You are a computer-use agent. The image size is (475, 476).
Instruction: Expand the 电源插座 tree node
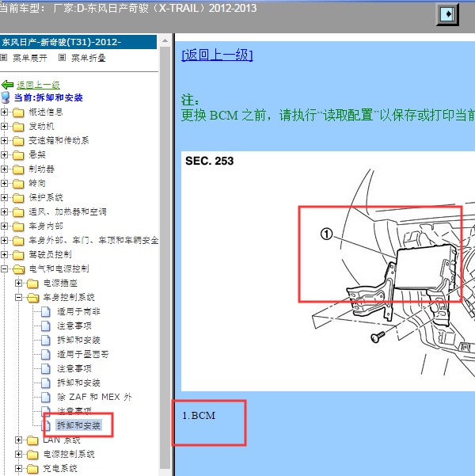coord(19,284)
